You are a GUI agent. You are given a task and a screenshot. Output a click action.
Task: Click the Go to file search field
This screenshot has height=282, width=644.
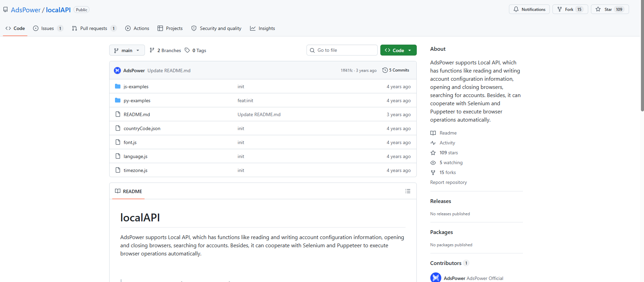point(342,50)
